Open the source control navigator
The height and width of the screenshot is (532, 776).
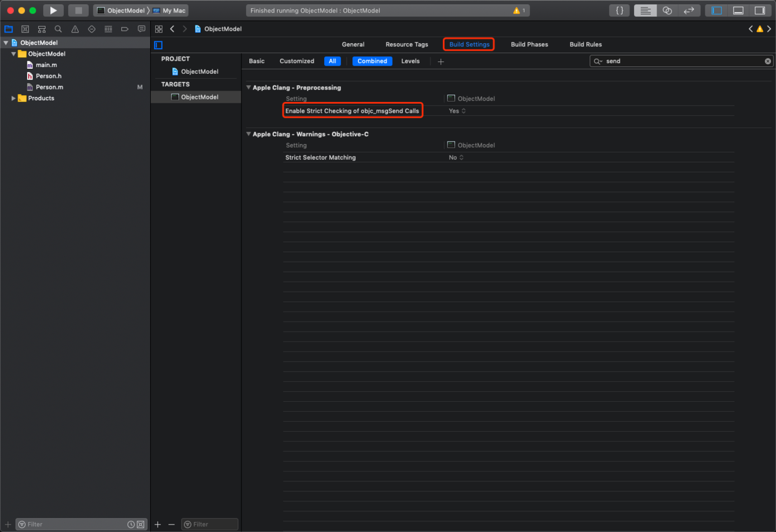[25, 29]
